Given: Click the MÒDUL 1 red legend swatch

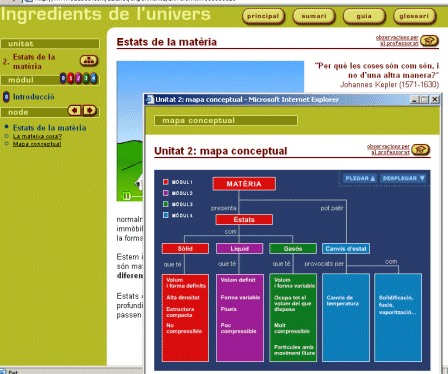Looking at the screenshot, I should (166, 182).
